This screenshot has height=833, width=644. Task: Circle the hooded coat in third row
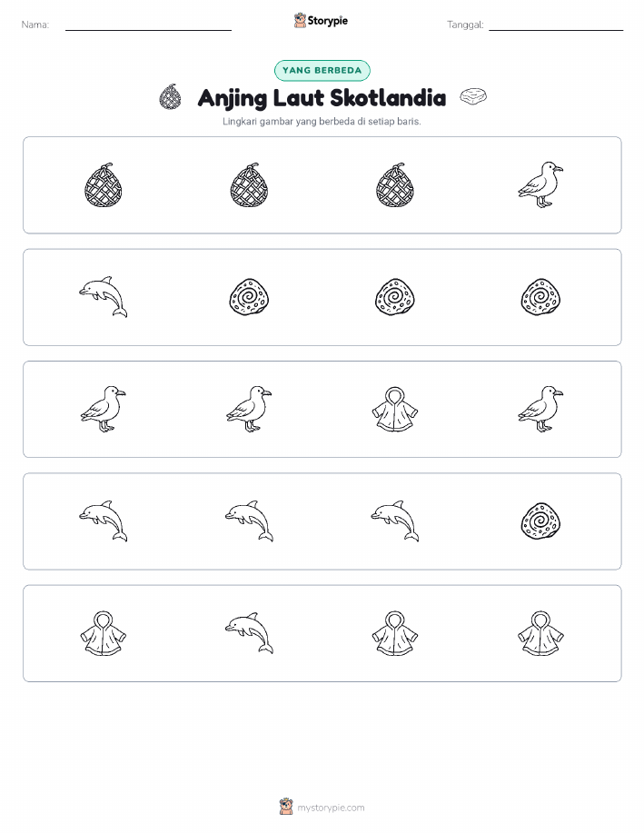coord(395,409)
